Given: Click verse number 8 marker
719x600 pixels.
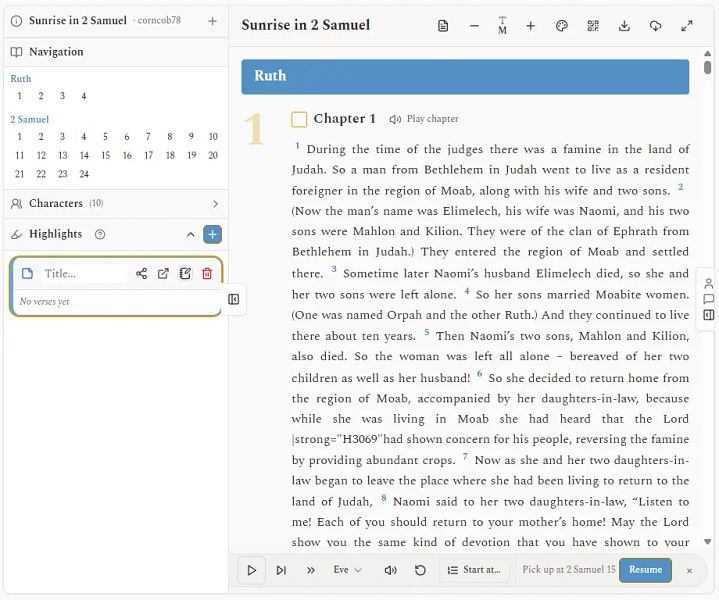Looking at the screenshot, I should 384,497.
